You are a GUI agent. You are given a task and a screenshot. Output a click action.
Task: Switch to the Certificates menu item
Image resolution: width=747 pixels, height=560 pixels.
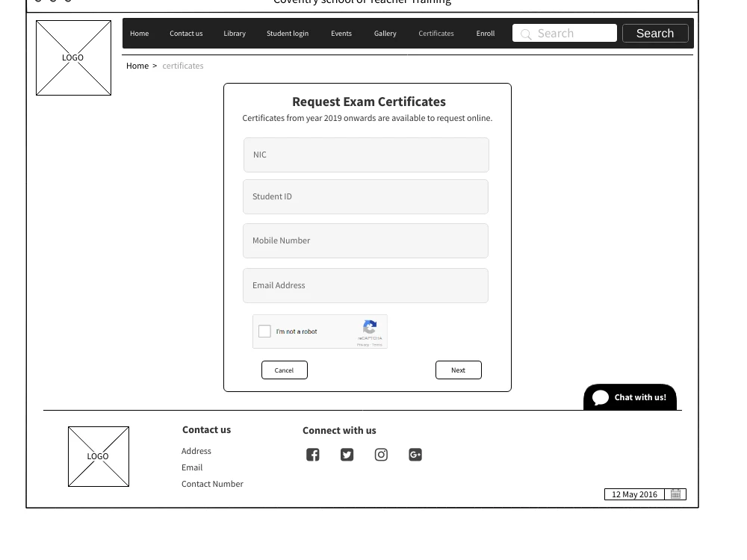point(436,33)
